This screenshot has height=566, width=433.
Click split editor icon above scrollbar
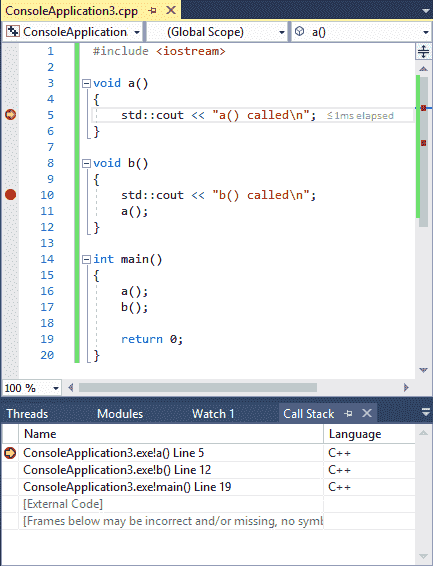click(x=423, y=52)
